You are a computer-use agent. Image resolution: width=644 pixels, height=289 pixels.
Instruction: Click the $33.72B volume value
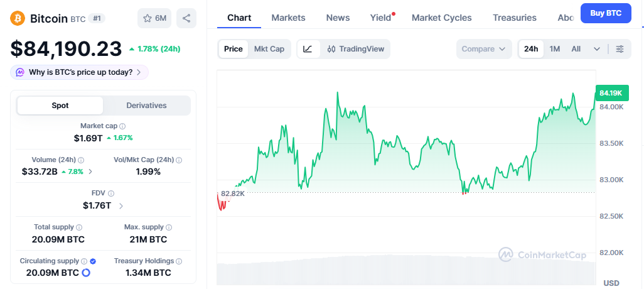(x=40, y=172)
